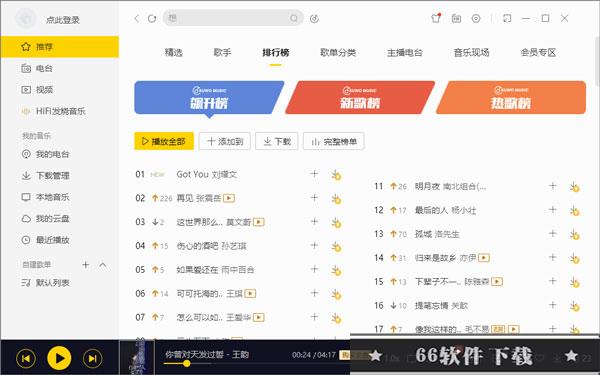Image resolution: width=600 pixels, height=375 pixels.
Task: Click the 播放全部 button
Action: [164, 141]
